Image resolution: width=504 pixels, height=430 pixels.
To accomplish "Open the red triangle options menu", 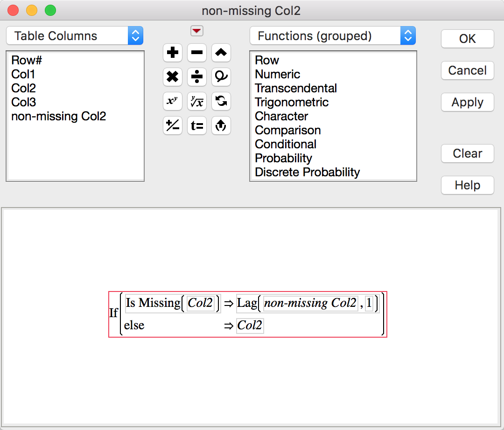I will (x=197, y=31).
